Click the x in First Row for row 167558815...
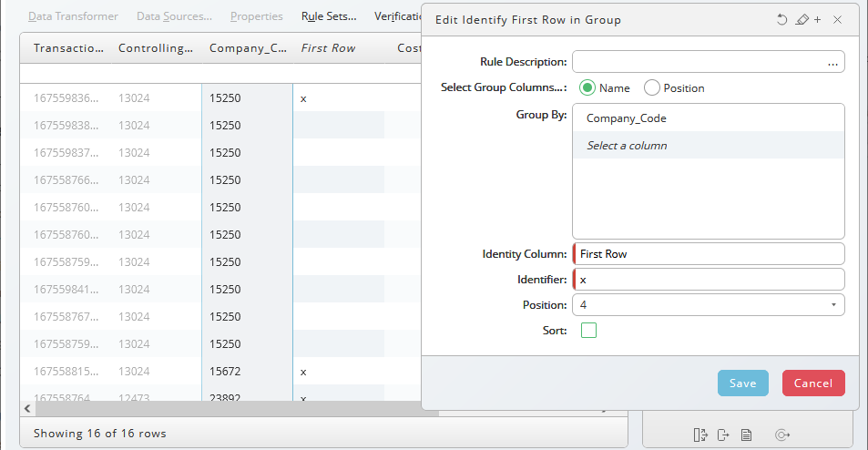 (303, 373)
